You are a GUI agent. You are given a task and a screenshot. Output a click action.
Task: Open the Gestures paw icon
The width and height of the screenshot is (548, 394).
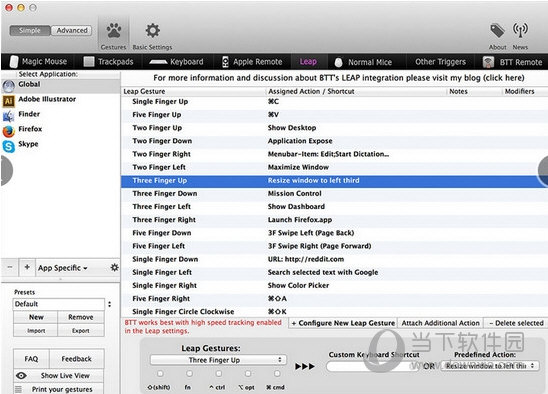(114, 31)
